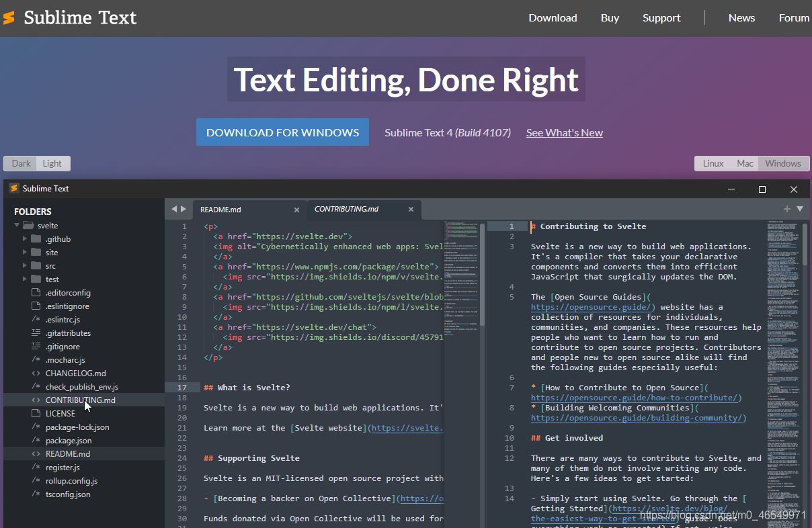812x528 pixels.
Task: Switch screenshot theme to Light
Action: pos(52,163)
